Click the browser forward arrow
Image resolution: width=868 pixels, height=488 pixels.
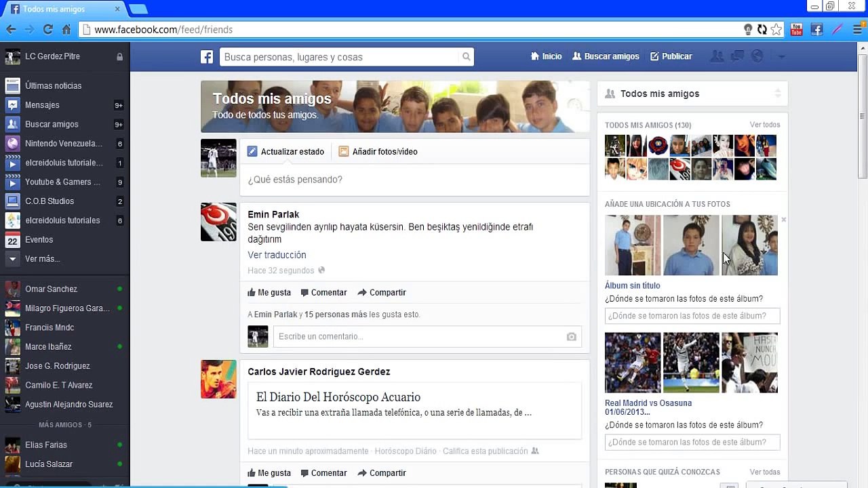pyautogui.click(x=29, y=30)
